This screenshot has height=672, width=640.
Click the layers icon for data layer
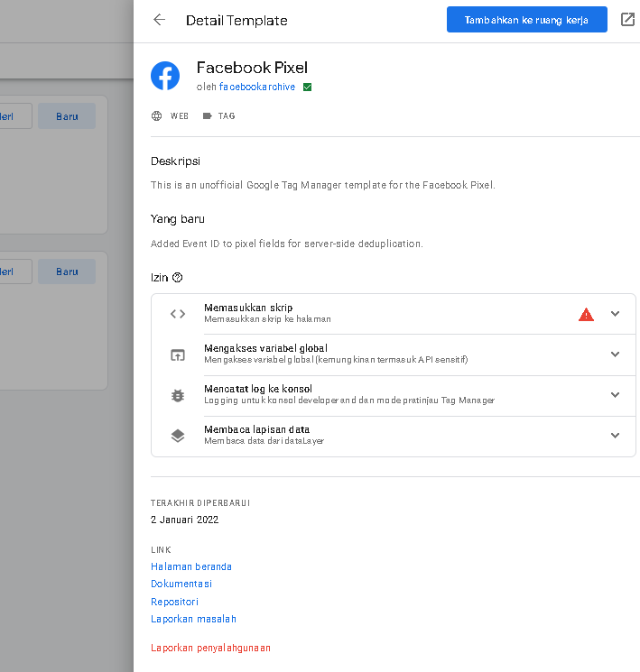coord(178,436)
